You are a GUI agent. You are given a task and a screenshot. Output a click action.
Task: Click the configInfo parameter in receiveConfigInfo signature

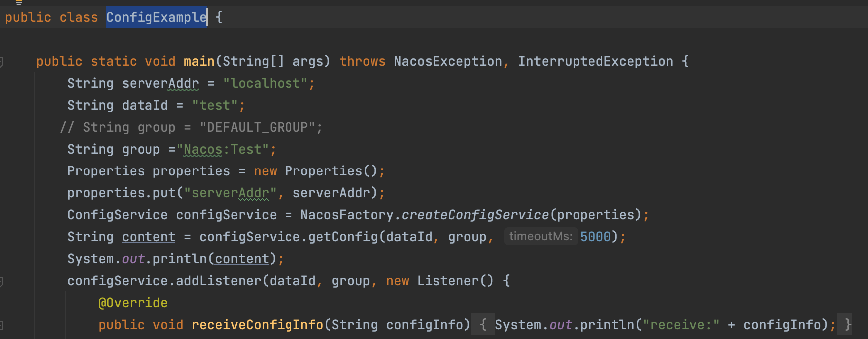[x=425, y=325]
